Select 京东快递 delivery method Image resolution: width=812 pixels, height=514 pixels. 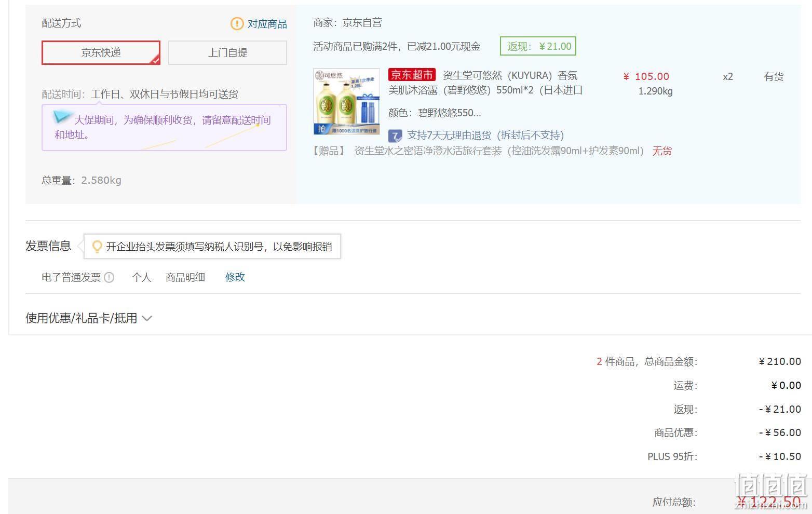pyautogui.click(x=101, y=52)
